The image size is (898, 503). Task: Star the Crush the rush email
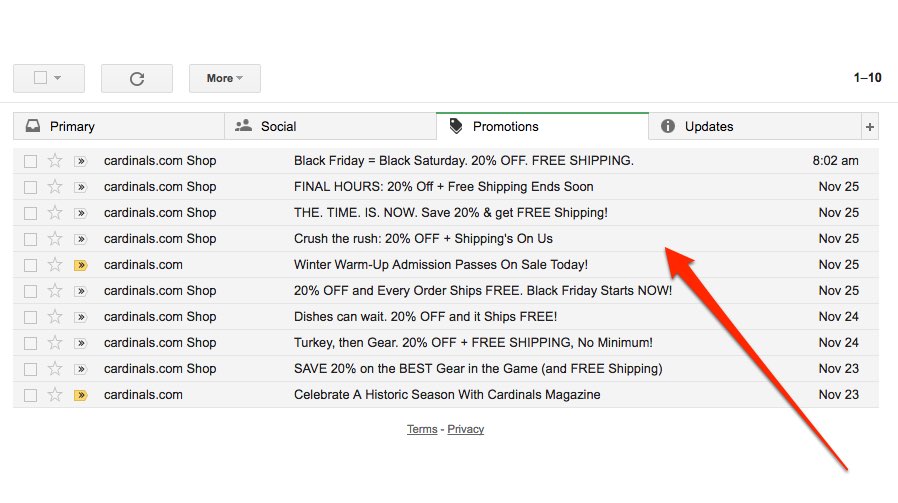(x=55, y=239)
